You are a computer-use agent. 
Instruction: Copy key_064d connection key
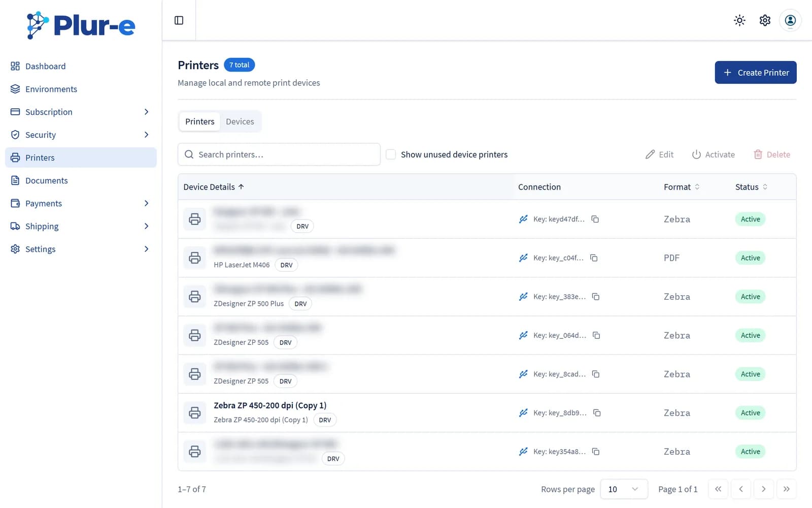tap(596, 335)
